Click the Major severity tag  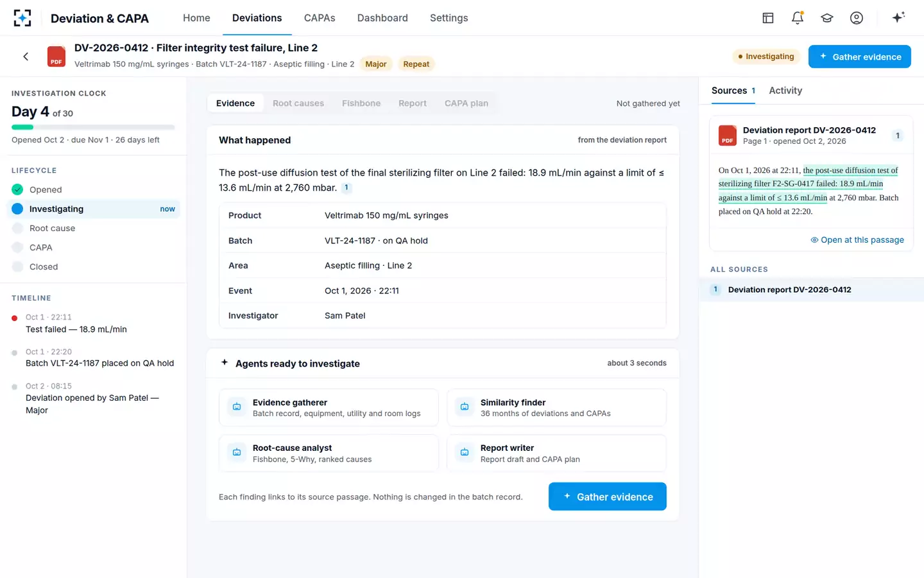pyautogui.click(x=376, y=64)
